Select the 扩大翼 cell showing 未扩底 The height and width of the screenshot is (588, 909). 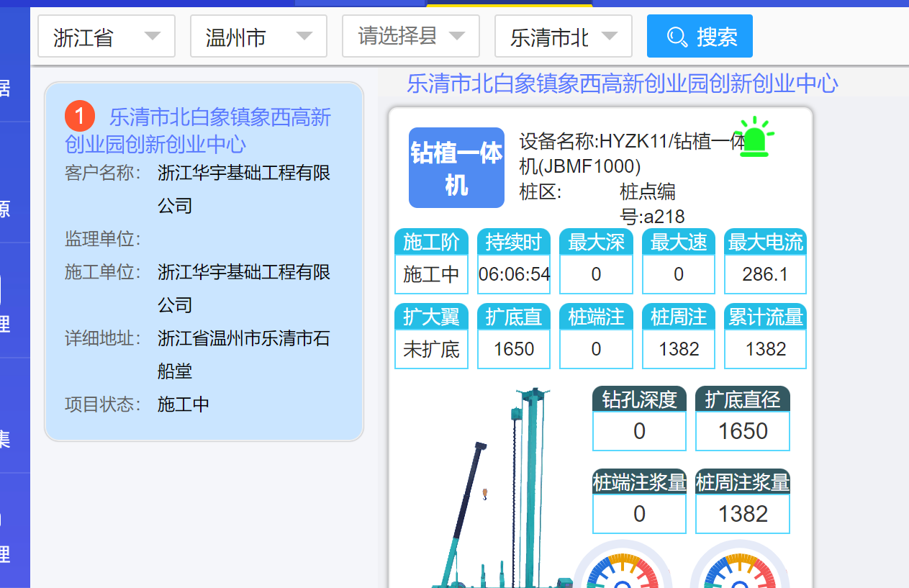[x=431, y=349]
